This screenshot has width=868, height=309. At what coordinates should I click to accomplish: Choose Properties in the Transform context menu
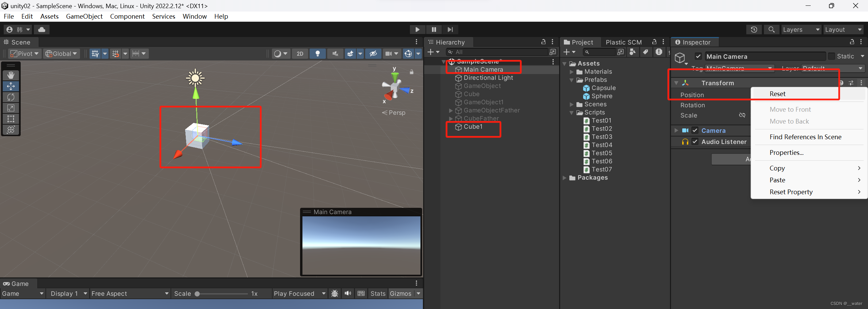point(787,152)
